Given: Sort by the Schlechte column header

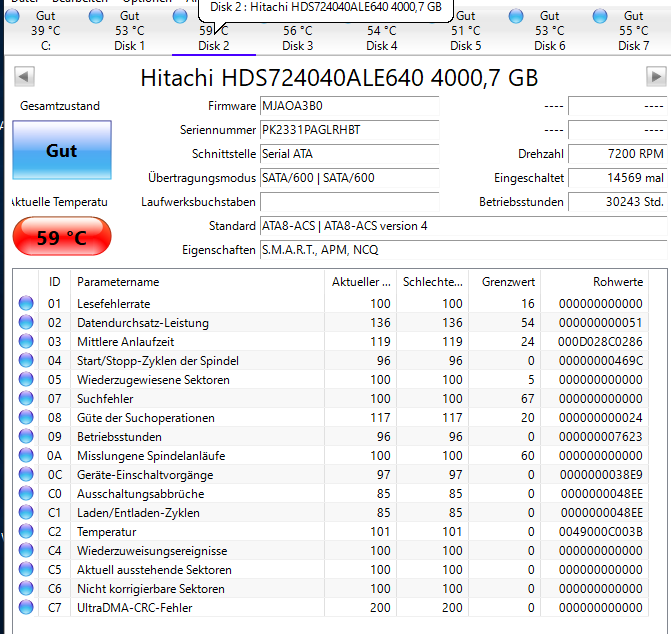Looking at the screenshot, I should click(433, 282).
